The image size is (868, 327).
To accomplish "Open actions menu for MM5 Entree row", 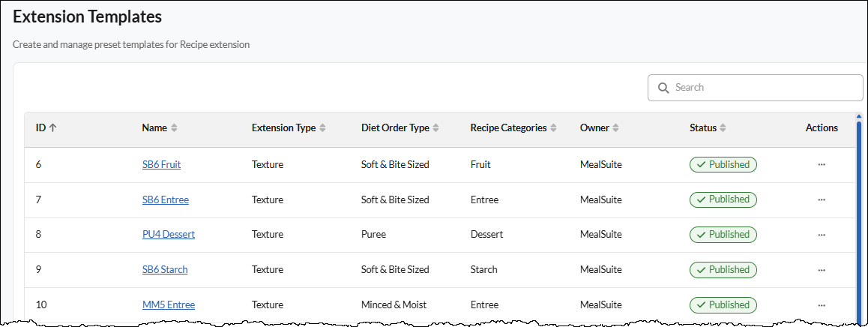I will (x=822, y=304).
